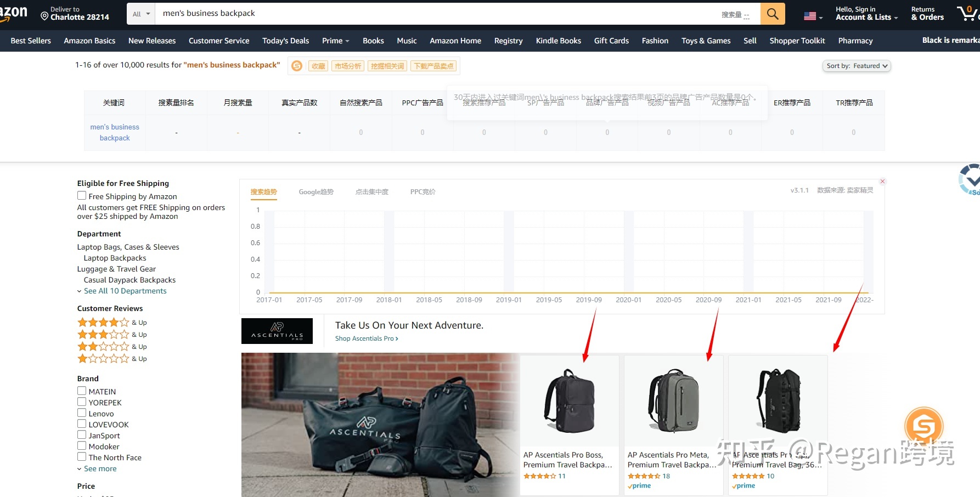Click the US flag language icon
This screenshot has width=980, height=497.
[x=810, y=16]
